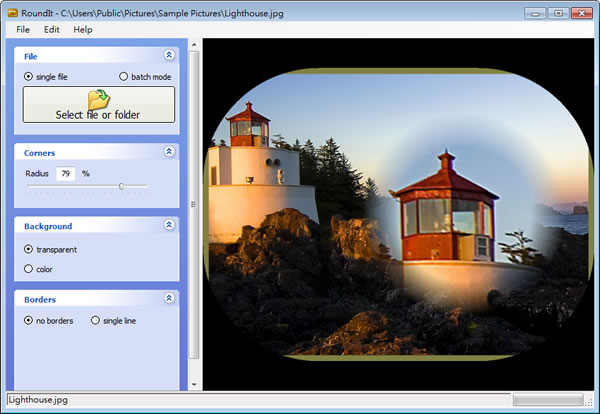
Task: Collapse the Borders panel section
Action: tap(169, 298)
